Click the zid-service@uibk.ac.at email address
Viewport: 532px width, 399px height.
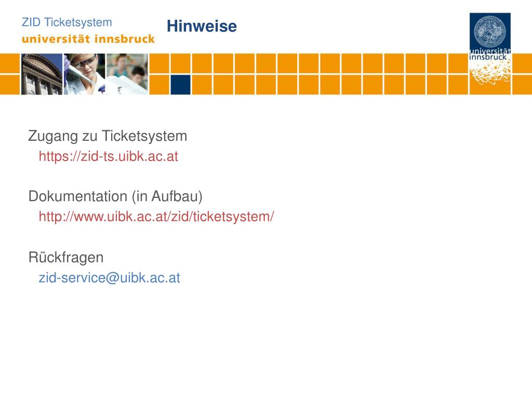point(109,278)
